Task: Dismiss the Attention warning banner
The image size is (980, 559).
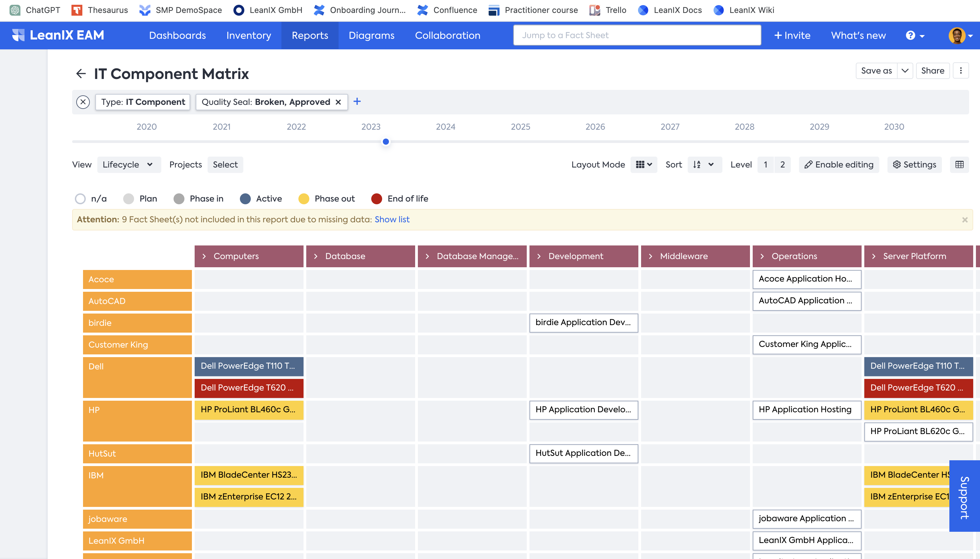Action: coord(965,220)
